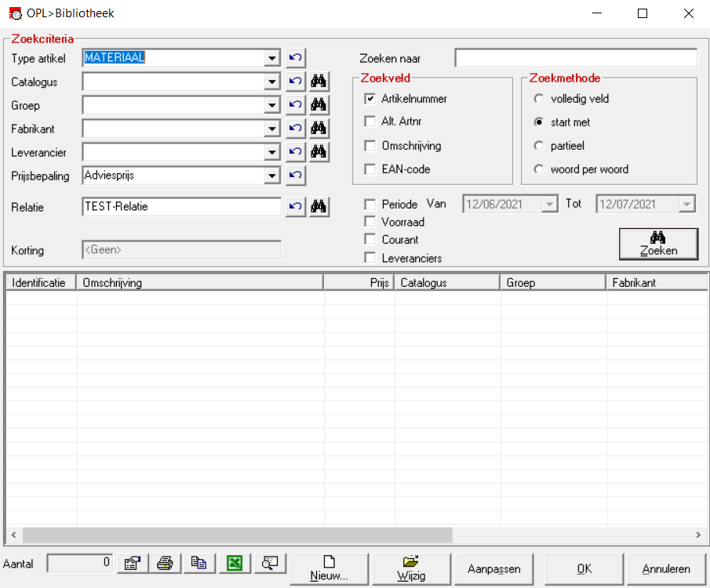The width and height of the screenshot is (710, 588).
Task: Click the magnifier preview icon in bottom toolbar
Action: point(271,564)
